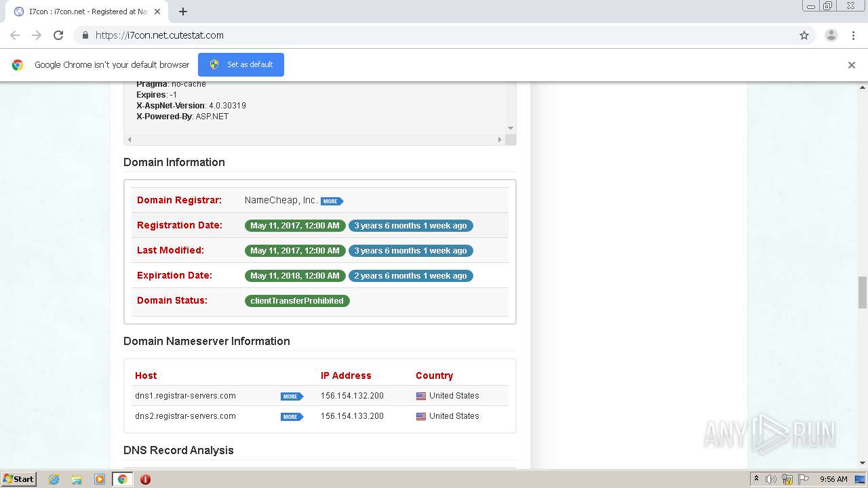This screenshot has height=488, width=868.
Task: Select the IP address 156.154.132.200
Action: click(352, 396)
